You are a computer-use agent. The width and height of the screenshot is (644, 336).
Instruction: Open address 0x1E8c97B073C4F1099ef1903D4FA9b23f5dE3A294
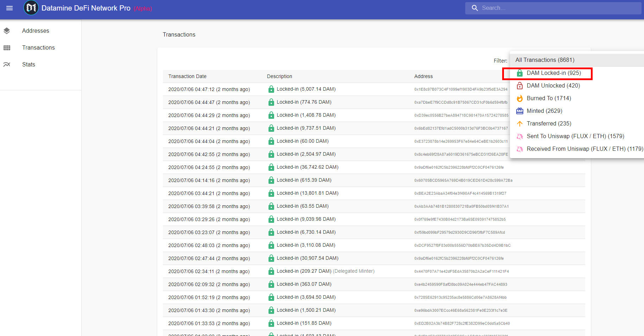(x=461, y=90)
